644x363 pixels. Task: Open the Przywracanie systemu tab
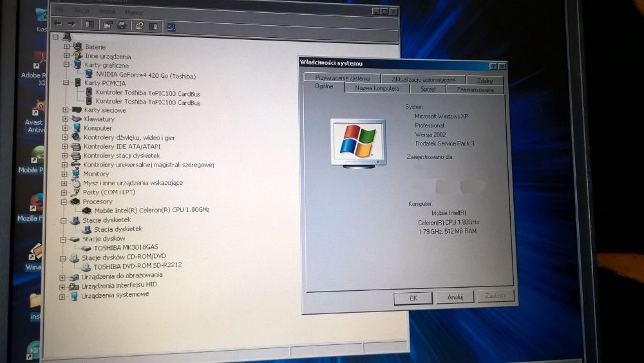(x=342, y=78)
